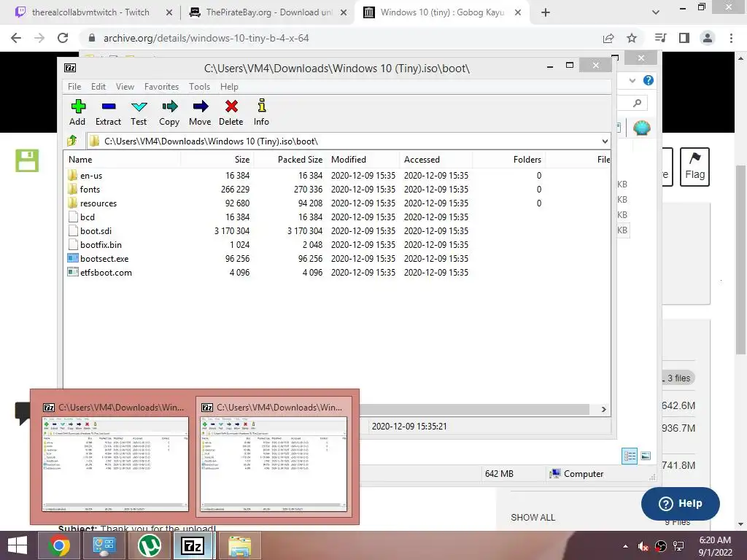747x560 pixels.
Task: Click the green floppy disk save icon
Action: point(27,160)
